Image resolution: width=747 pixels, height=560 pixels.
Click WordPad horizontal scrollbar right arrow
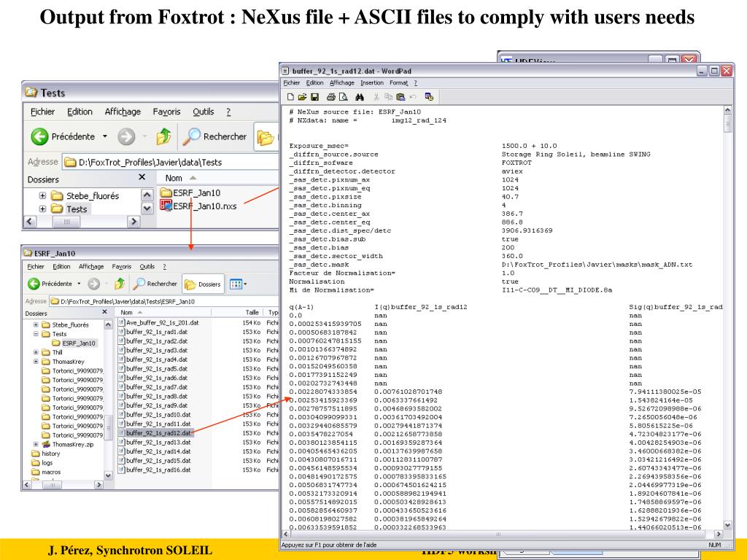tap(719, 534)
